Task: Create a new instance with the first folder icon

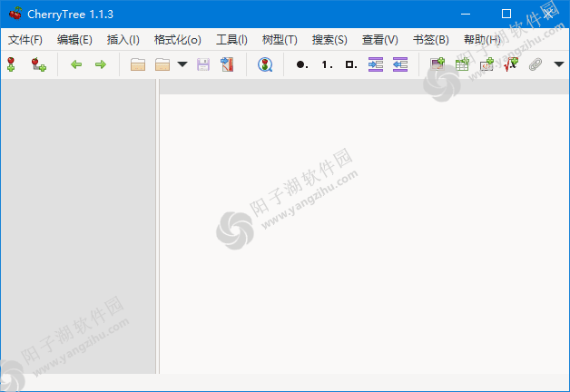Action: pyautogui.click(x=138, y=64)
